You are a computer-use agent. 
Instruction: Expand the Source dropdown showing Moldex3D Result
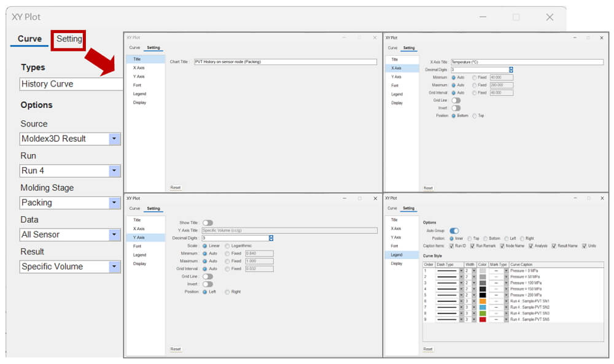coord(114,139)
